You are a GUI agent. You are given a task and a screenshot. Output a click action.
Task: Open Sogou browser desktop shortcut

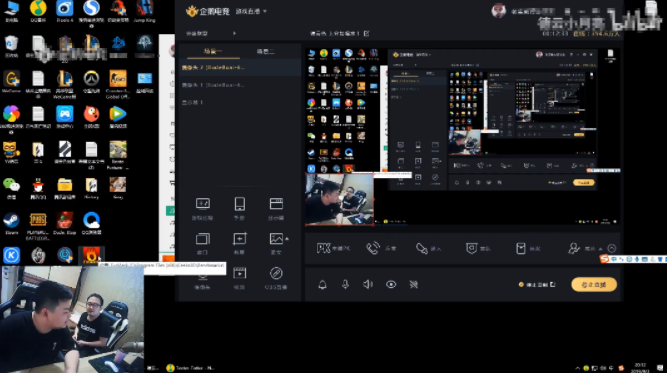[x=91, y=13]
